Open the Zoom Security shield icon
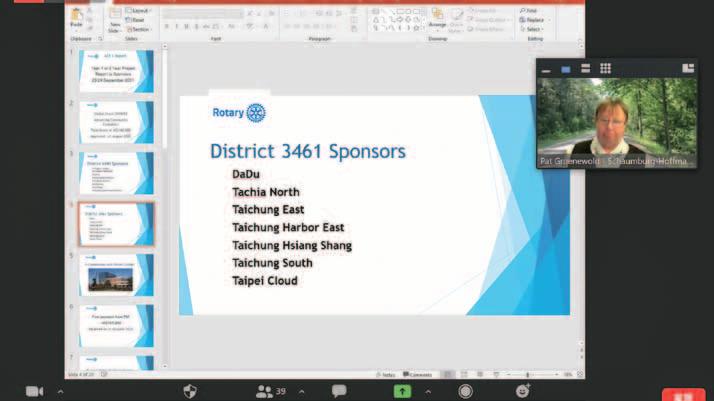 (190, 391)
